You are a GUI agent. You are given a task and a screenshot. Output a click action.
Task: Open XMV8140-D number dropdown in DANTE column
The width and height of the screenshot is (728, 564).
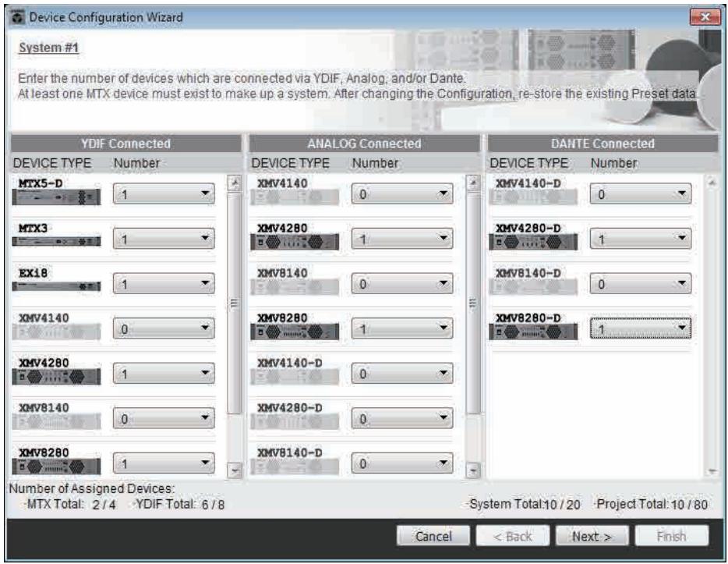coord(640,284)
